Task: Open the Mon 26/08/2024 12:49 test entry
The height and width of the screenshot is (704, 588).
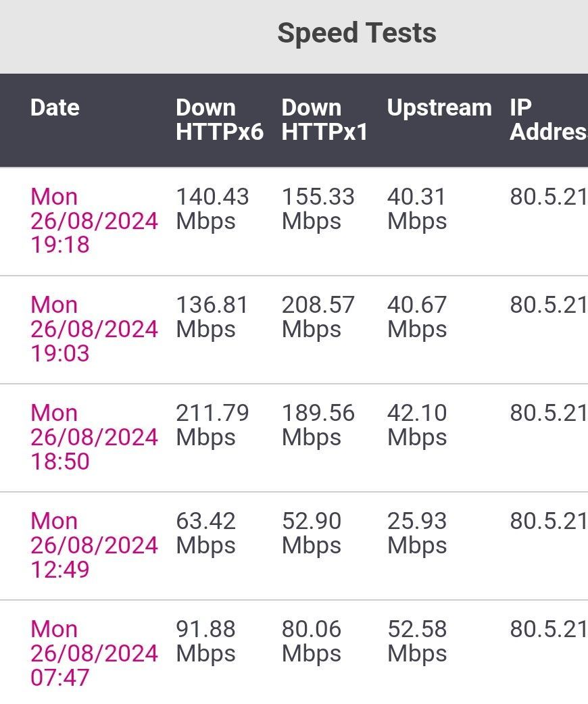Action: (94, 545)
